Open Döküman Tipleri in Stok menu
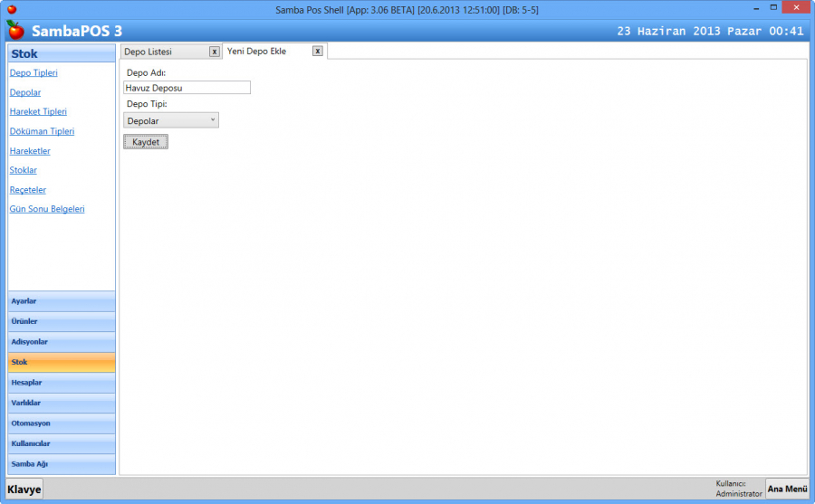The width and height of the screenshot is (815, 504). (x=42, y=131)
